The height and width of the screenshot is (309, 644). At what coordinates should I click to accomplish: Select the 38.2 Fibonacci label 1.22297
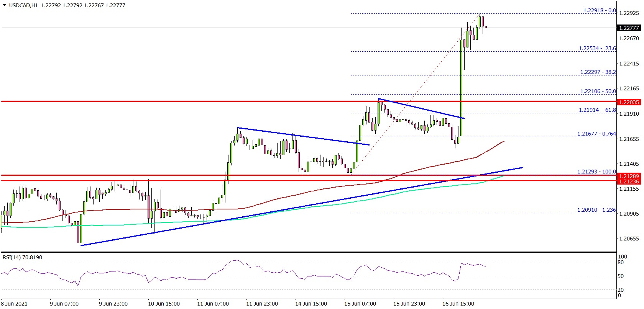pyautogui.click(x=598, y=72)
